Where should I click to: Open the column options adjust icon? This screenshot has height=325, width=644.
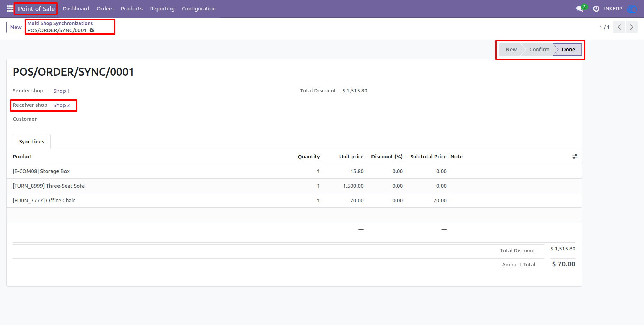(575, 157)
